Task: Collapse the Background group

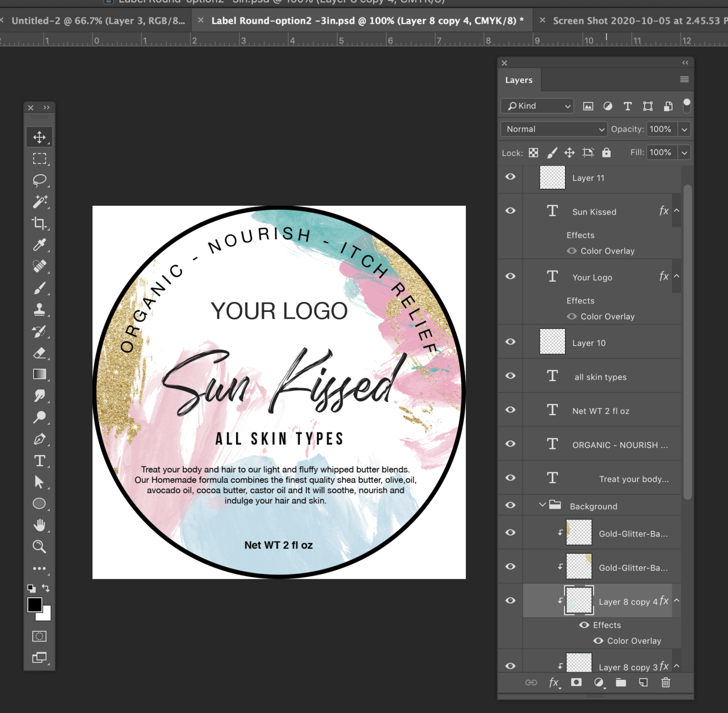Action: point(542,505)
